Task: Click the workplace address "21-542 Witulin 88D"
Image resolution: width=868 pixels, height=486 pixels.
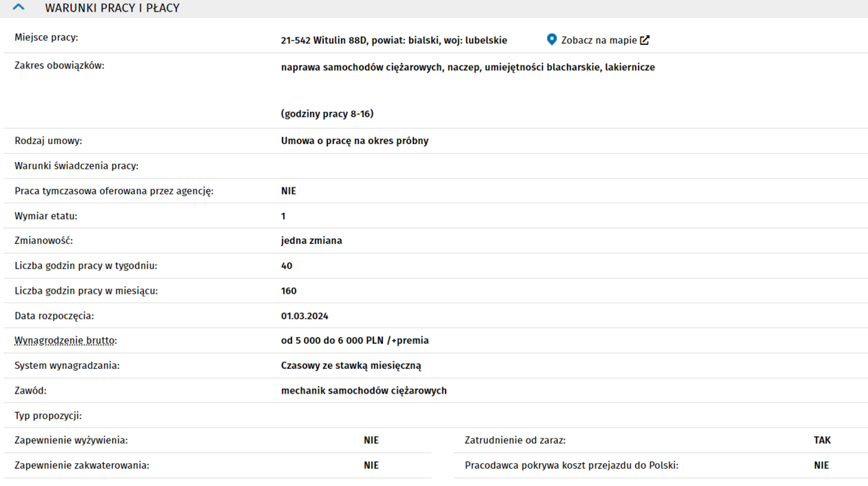Action: click(x=324, y=41)
